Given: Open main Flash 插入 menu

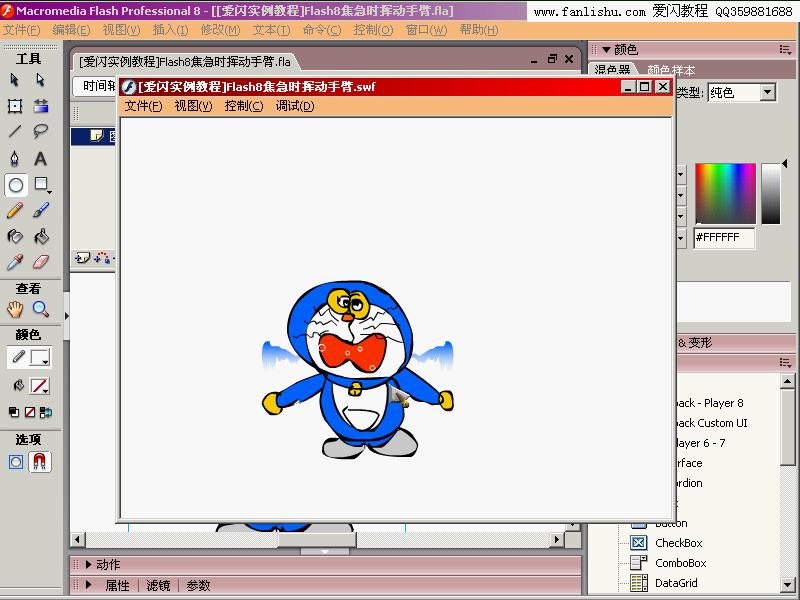Looking at the screenshot, I should tap(170, 30).
